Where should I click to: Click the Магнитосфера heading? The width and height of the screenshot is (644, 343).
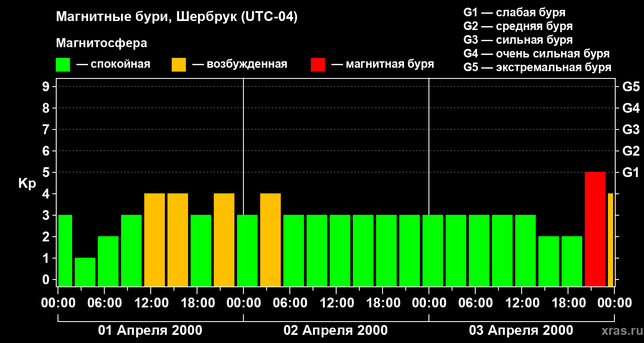(102, 43)
